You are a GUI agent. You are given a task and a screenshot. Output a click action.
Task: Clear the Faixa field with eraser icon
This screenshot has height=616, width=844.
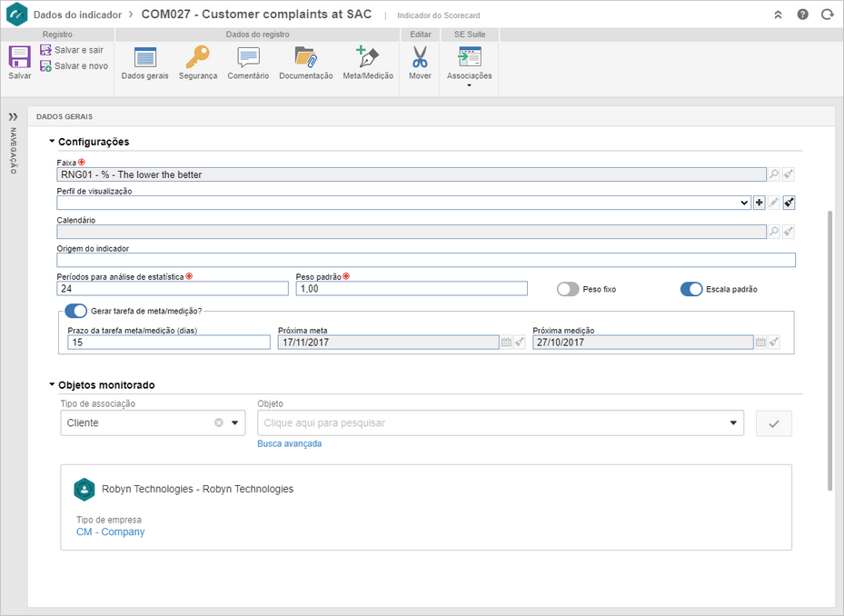tap(788, 174)
